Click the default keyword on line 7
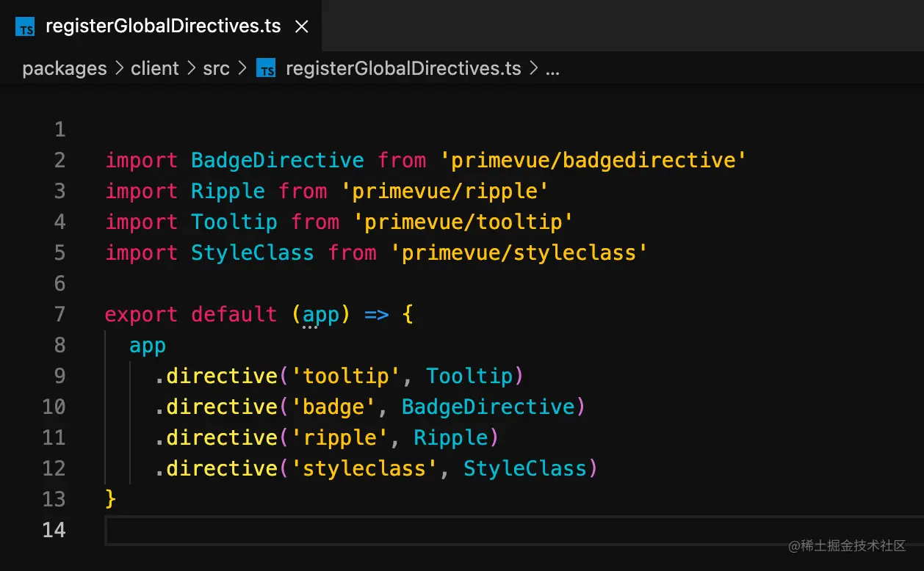The height and width of the screenshot is (571, 924). (234, 315)
